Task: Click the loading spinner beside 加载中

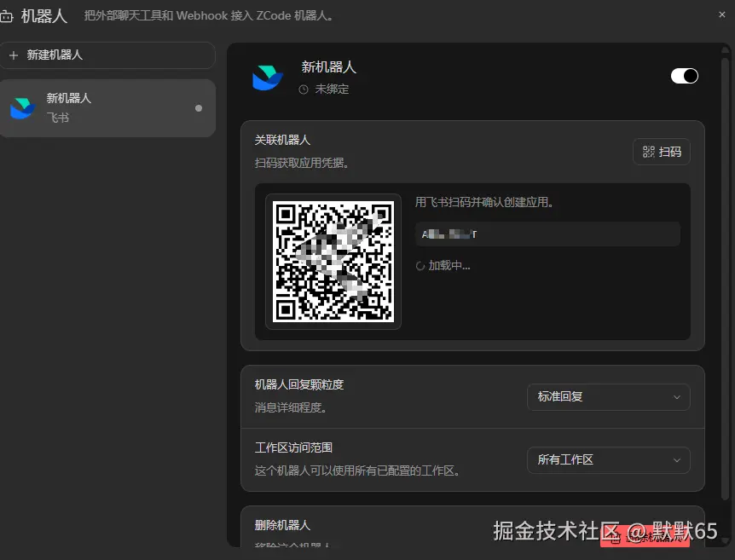Action: (x=420, y=266)
